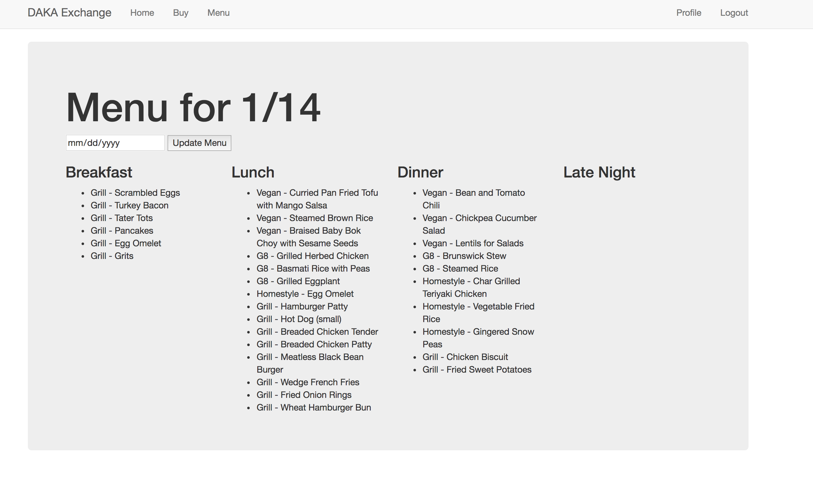Go to the Buy page
Screen dimensions: 813x504
(180, 13)
